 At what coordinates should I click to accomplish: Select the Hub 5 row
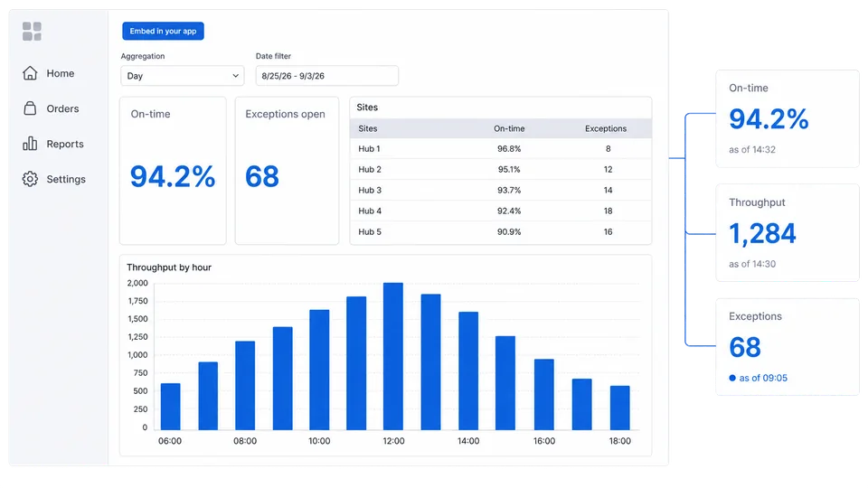(500, 232)
